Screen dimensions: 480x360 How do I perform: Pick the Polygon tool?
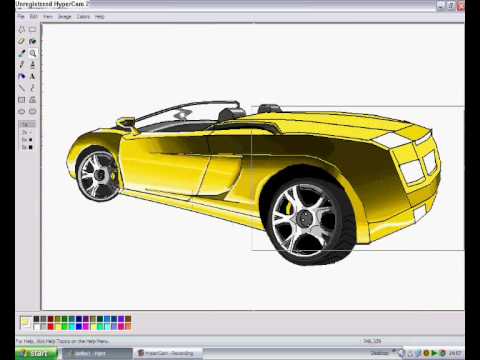pyautogui.click(x=32, y=100)
